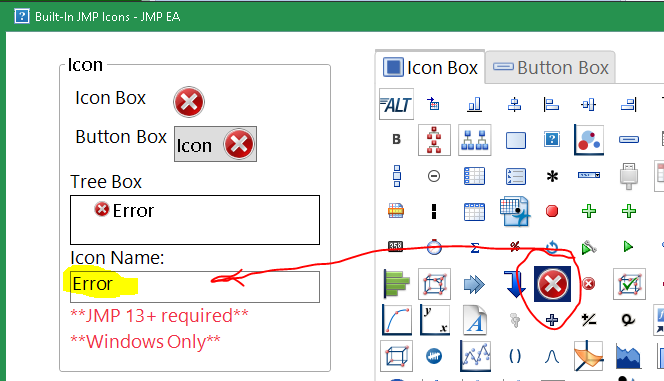Click the Icon button with error symbol
The image size is (664, 381).
[216, 144]
